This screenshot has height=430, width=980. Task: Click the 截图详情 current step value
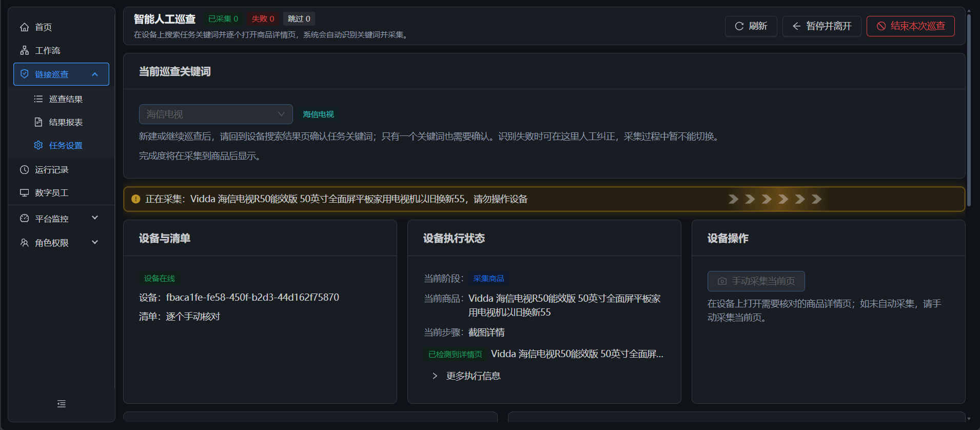point(486,333)
